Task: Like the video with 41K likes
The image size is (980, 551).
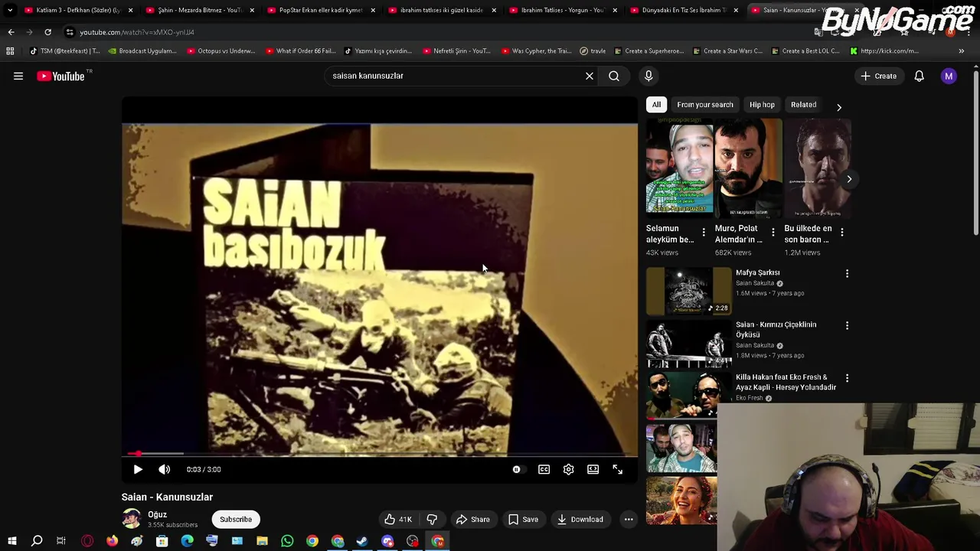Action: [x=398, y=520]
